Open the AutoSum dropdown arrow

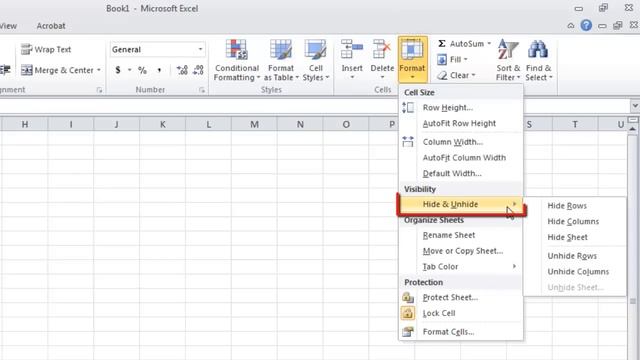489,44
